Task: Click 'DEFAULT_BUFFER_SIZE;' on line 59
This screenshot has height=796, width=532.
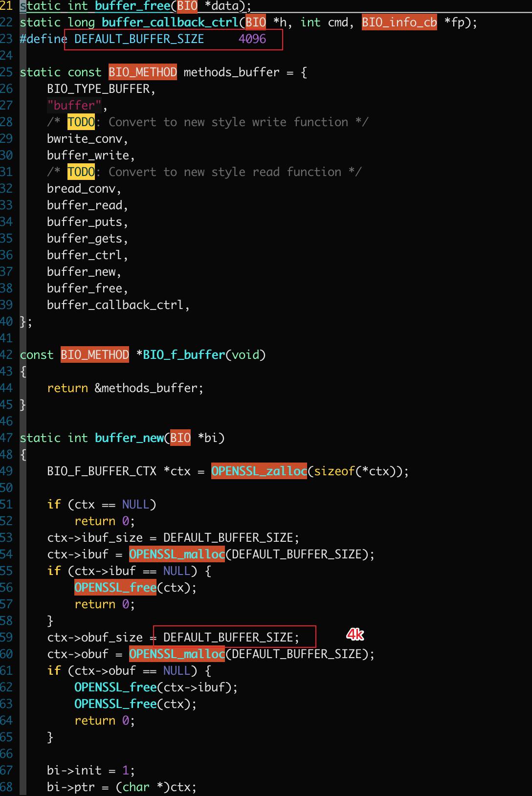Action: click(x=231, y=638)
